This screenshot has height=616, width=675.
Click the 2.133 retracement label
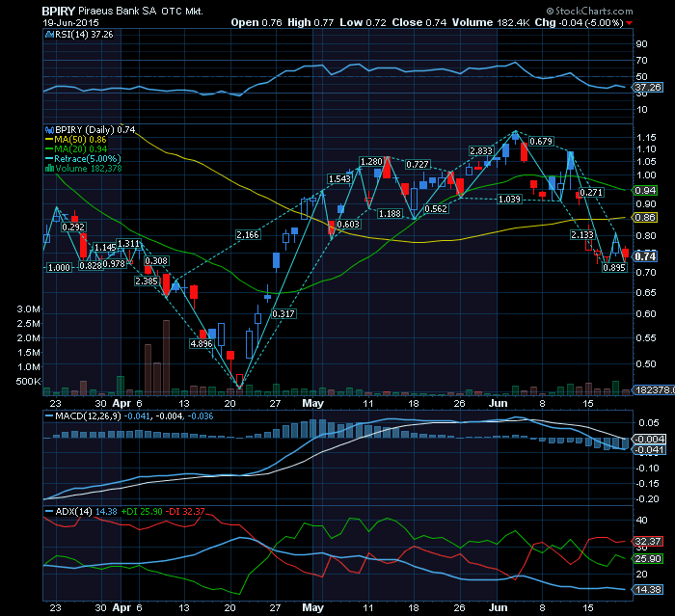[x=582, y=234]
